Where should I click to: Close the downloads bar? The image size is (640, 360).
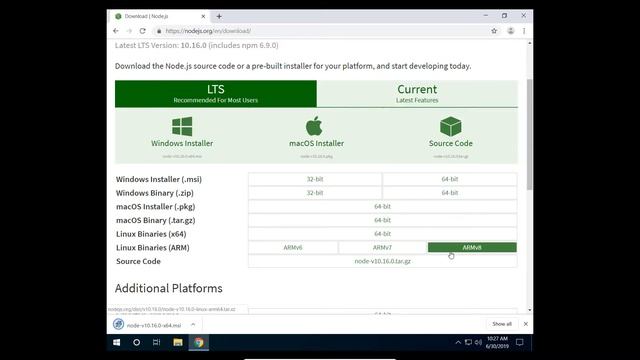coord(526,324)
